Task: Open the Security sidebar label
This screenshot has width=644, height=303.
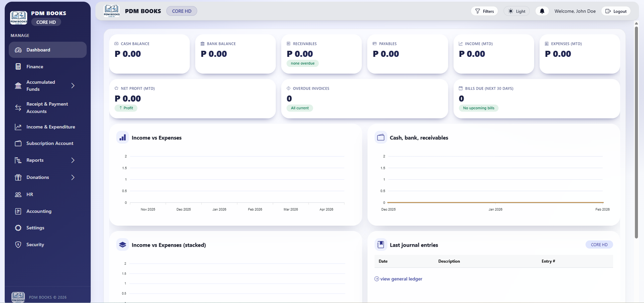Action: pyautogui.click(x=35, y=245)
